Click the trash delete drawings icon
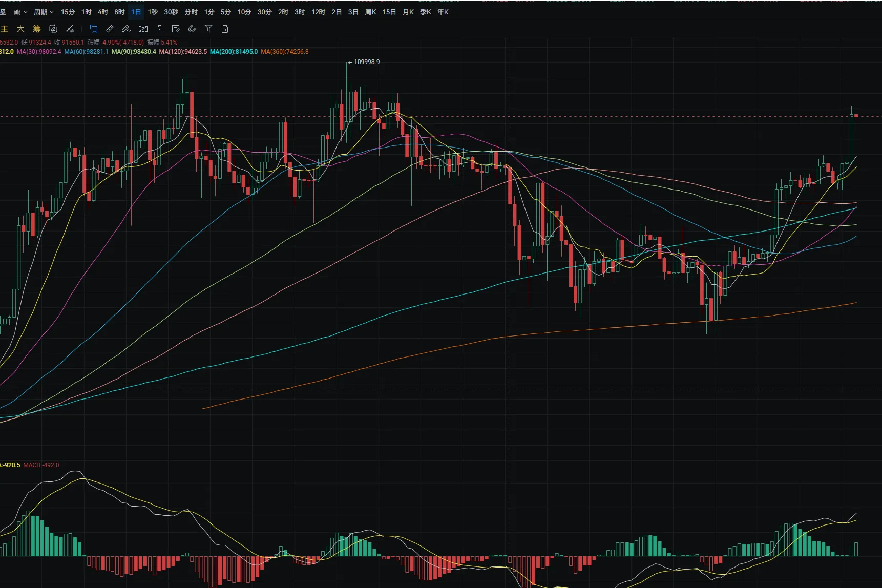The image size is (882, 588). click(x=225, y=29)
